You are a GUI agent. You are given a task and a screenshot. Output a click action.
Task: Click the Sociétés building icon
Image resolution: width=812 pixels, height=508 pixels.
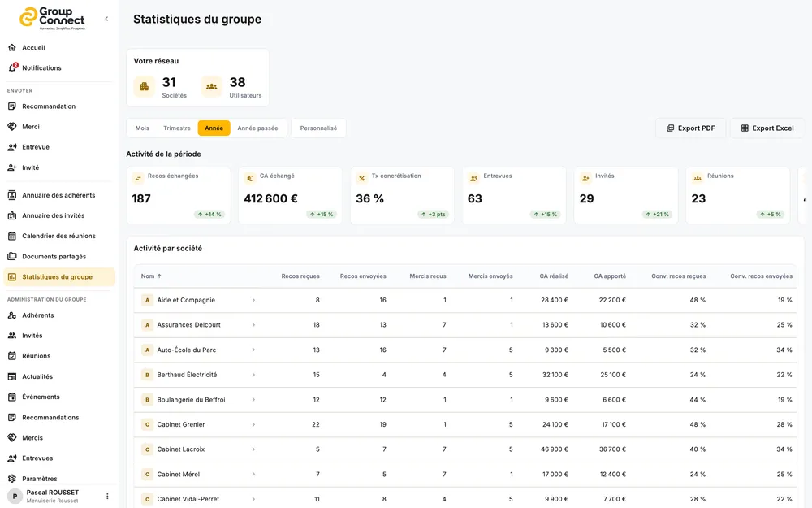point(144,87)
